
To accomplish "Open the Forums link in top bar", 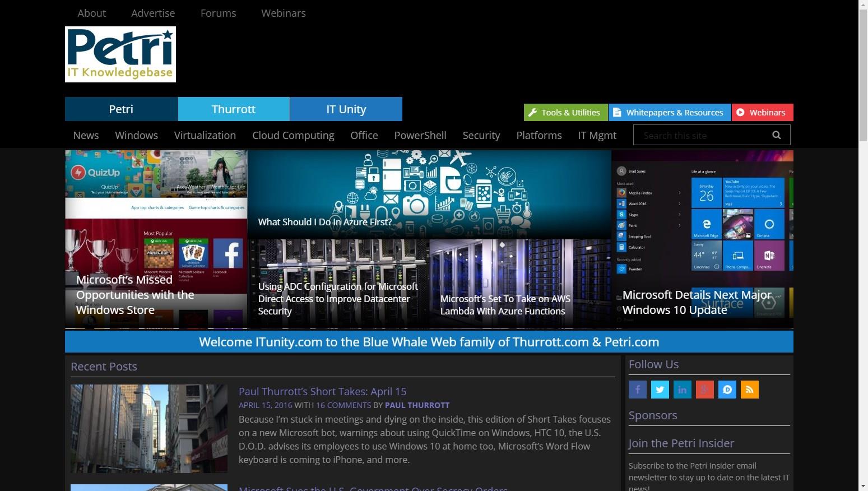I will [219, 13].
